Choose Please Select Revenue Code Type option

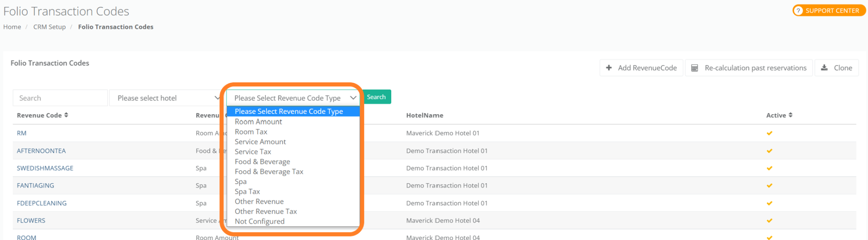coord(293,111)
